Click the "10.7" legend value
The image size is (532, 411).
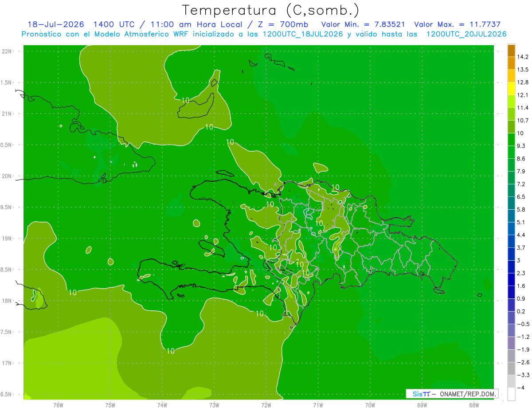[x=523, y=121]
